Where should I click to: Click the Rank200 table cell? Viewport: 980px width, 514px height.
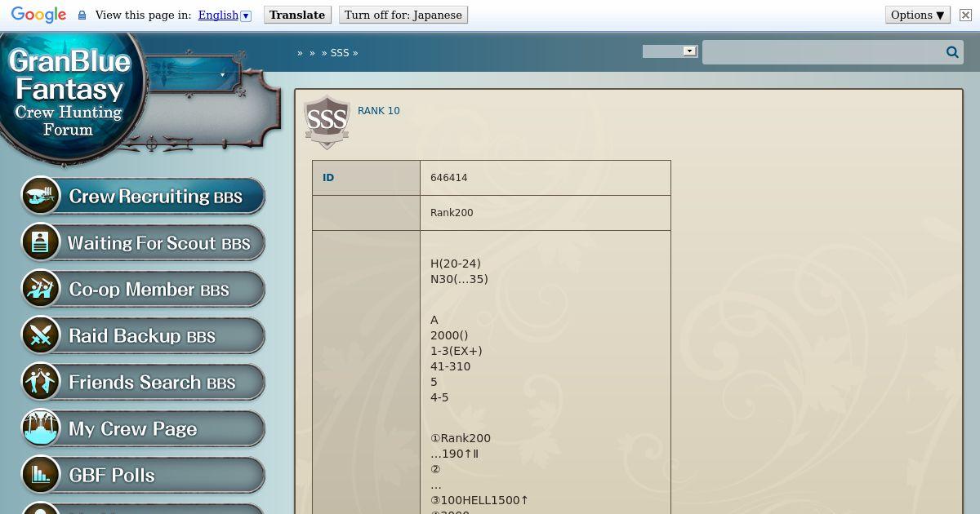[x=546, y=213]
